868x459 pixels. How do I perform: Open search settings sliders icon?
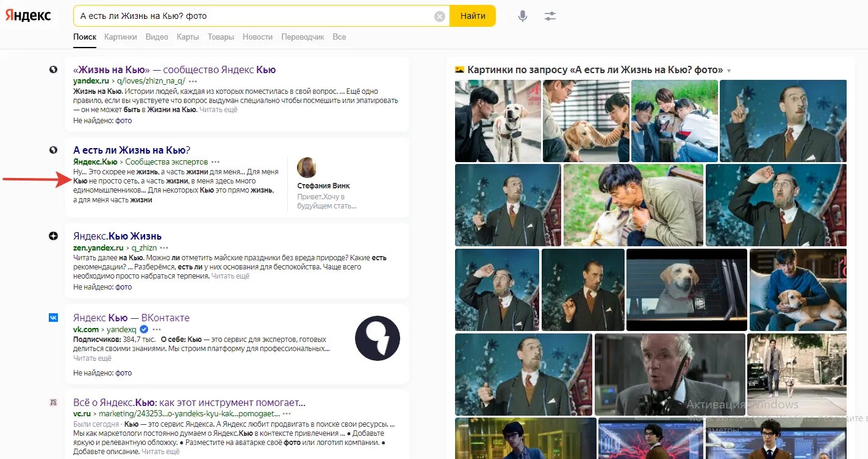550,16
